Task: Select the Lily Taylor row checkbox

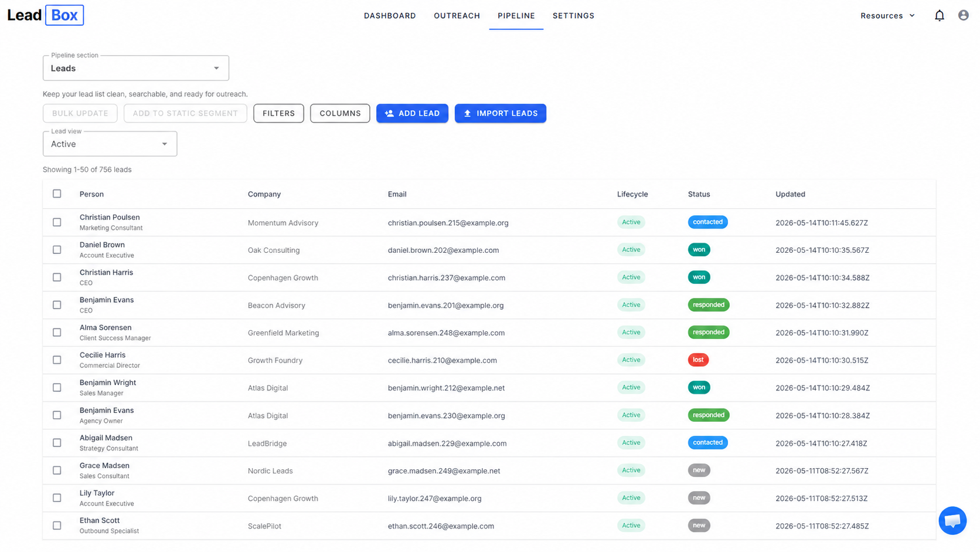Action: tap(57, 498)
